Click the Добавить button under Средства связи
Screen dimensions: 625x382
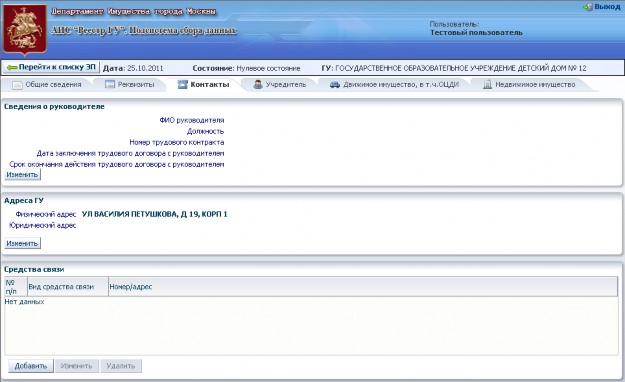point(31,366)
